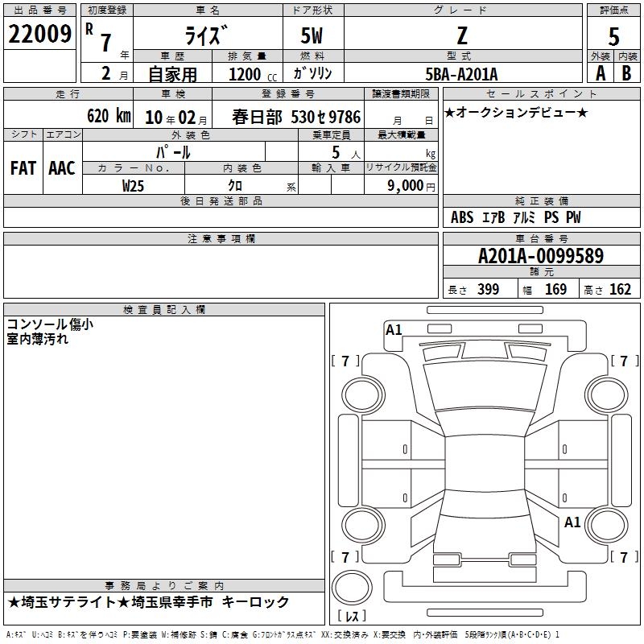Image resolution: width=644 pixels, height=644 pixels.
Task: Select the registration month 2 月
Action: click(x=114, y=74)
